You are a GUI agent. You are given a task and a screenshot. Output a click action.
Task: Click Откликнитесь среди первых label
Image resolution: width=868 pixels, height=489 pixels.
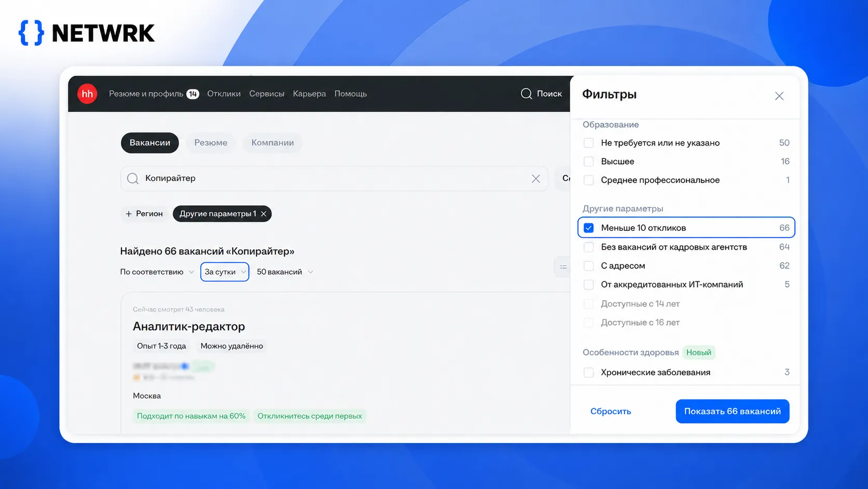coord(309,416)
